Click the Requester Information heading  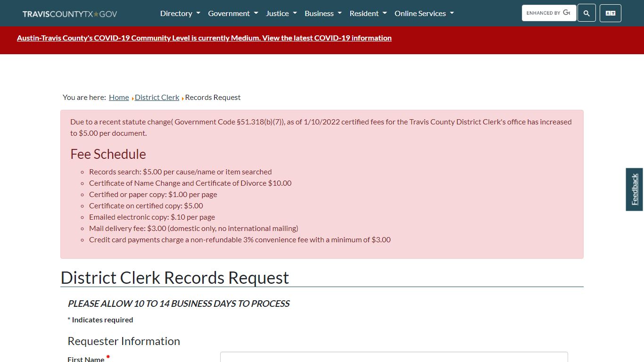point(124,341)
